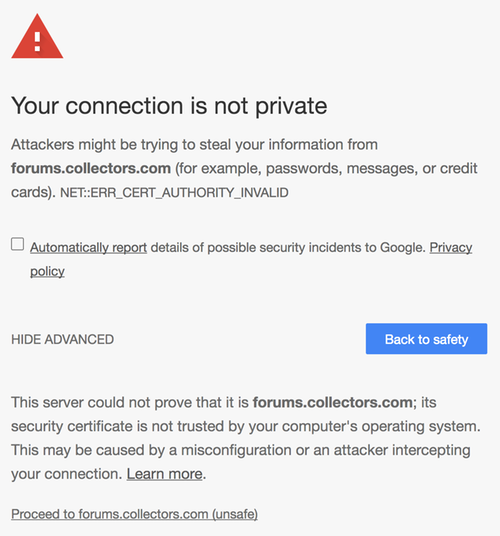Viewport: 500px width, 536px height.
Task: Click the NET::ERR_CERT_AUTHORITY_INVALID error code
Action: 174,193
